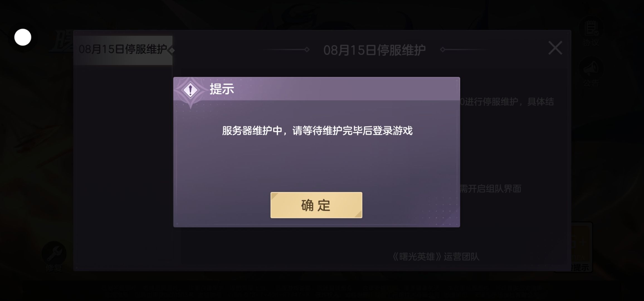This screenshot has width=644, height=301.
Task: Click the 进行停服维护 announcement text line
Action: pos(507,102)
